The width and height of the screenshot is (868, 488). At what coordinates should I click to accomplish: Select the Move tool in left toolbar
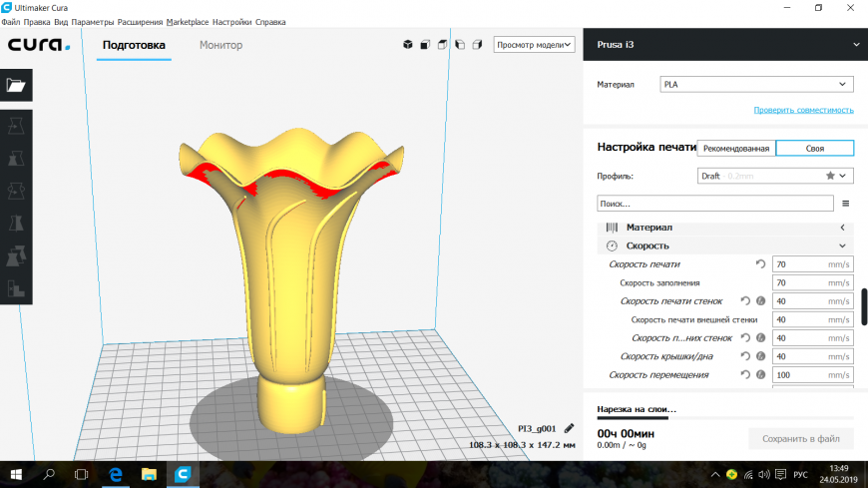click(x=16, y=126)
